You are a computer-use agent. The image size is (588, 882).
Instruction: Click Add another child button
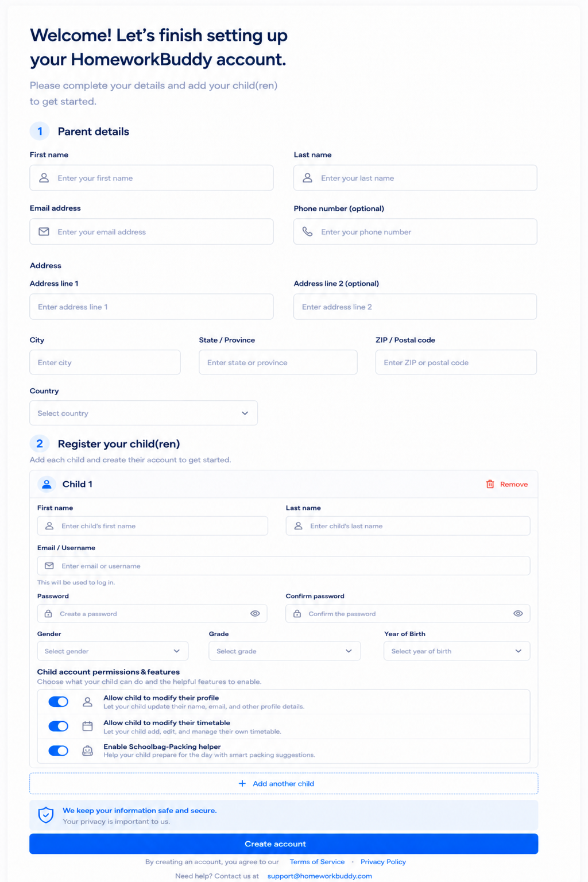coord(284,784)
